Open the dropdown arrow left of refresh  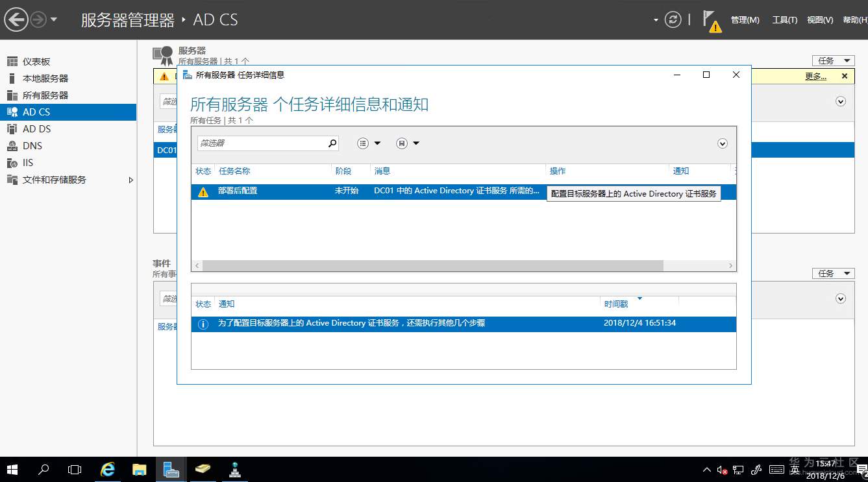656,20
